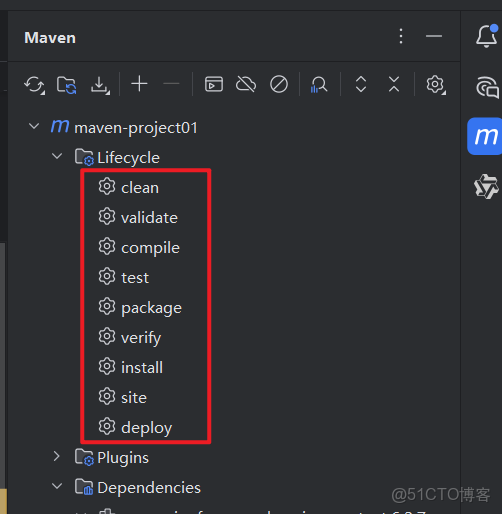Click the Plugins folder label
Image resolution: width=502 pixels, height=514 pixels.
(123, 458)
